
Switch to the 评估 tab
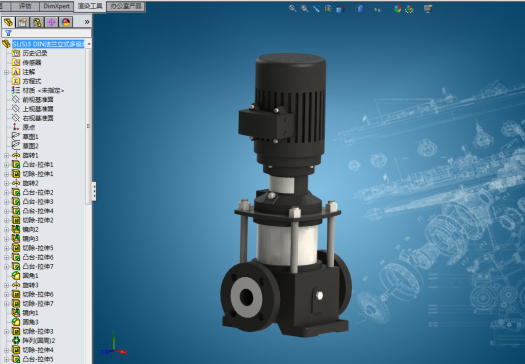[25, 6]
